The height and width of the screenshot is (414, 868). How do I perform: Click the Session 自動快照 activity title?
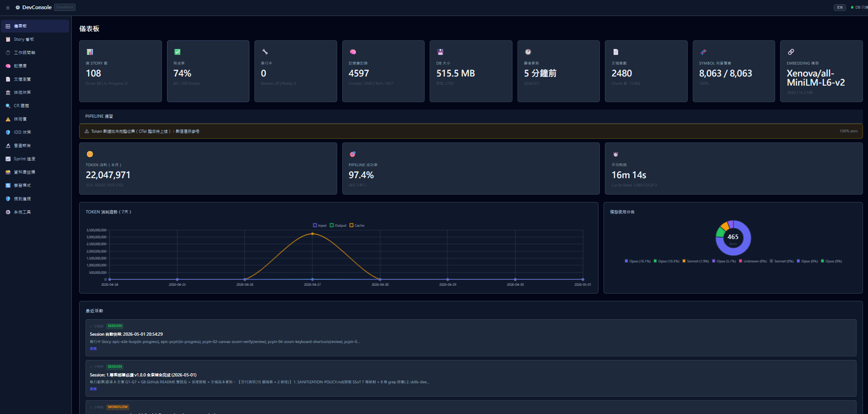click(x=126, y=334)
